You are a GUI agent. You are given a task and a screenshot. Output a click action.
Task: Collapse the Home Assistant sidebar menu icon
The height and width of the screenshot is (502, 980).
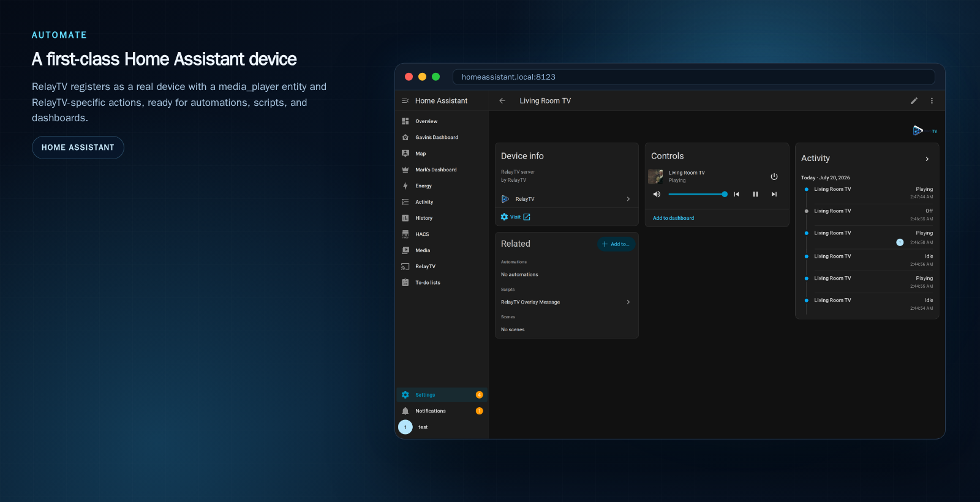(x=405, y=101)
